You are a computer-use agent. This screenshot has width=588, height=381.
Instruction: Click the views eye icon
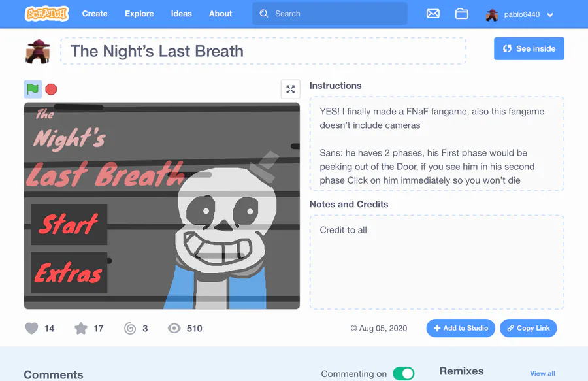(174, 329)
